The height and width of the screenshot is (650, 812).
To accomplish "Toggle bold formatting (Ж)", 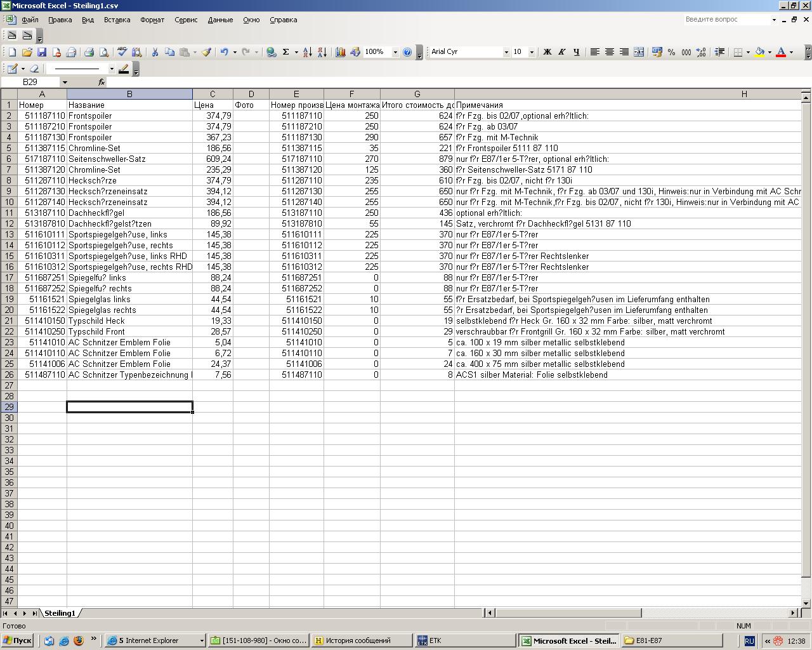I will [547, 52].
